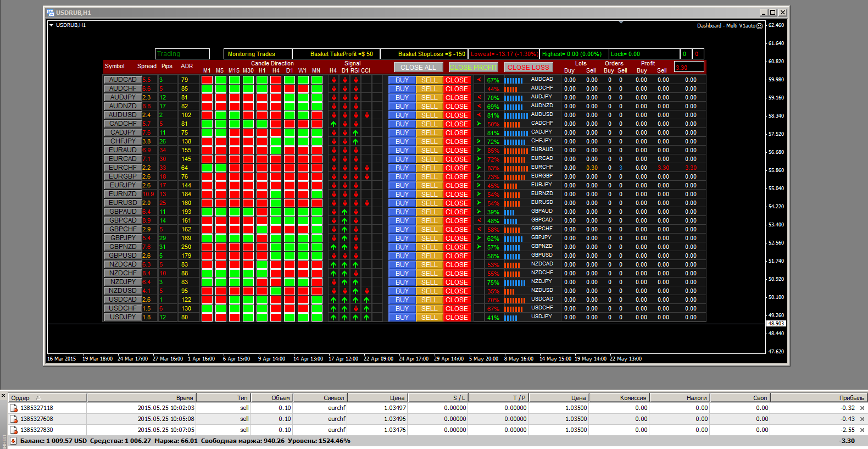Click the sort arrow in Ордер header
Image resolution: width=868 pixels, height=449 pixels.
[38, 398]
